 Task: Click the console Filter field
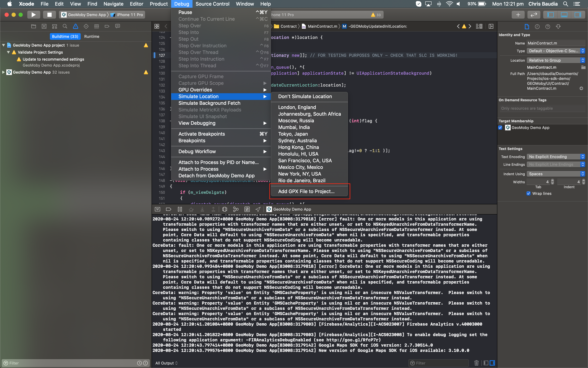(x=439, y=363)
